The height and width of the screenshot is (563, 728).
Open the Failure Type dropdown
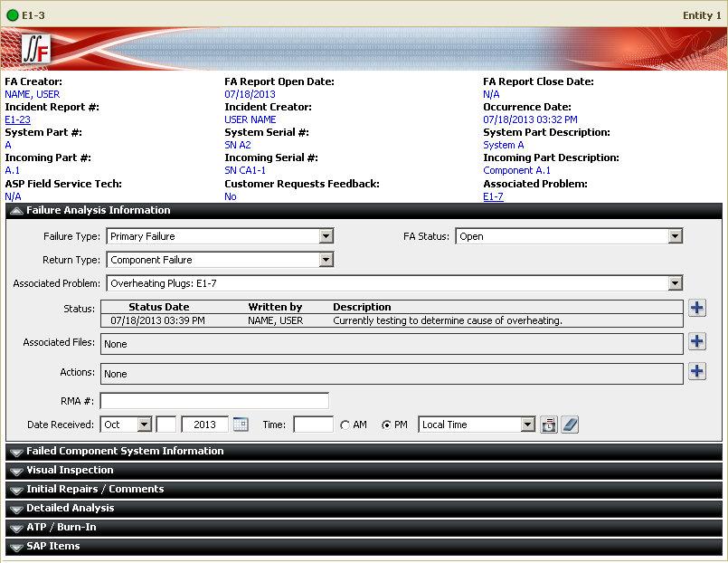(326, 236)
